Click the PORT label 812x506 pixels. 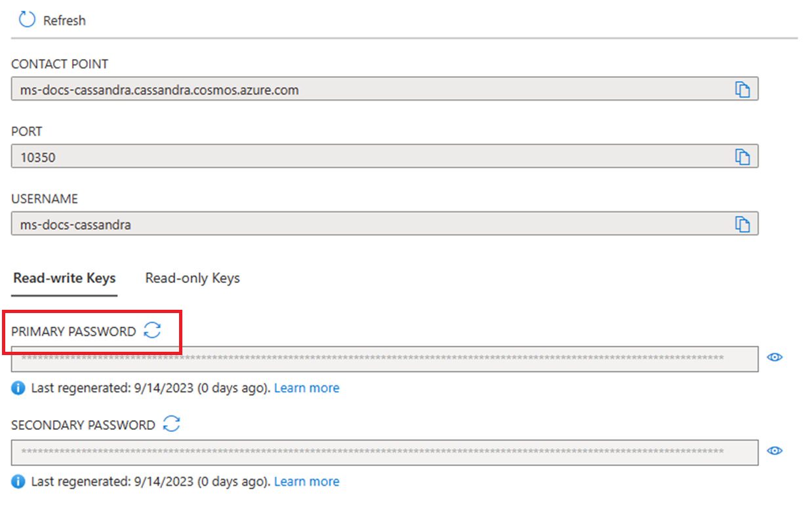(27, 131)
